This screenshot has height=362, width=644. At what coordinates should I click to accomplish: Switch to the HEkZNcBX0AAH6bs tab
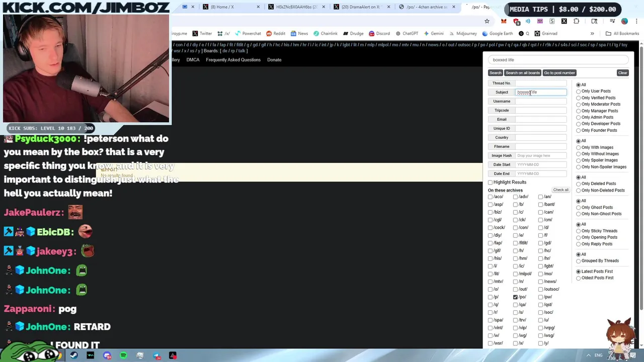coord(298,7)
